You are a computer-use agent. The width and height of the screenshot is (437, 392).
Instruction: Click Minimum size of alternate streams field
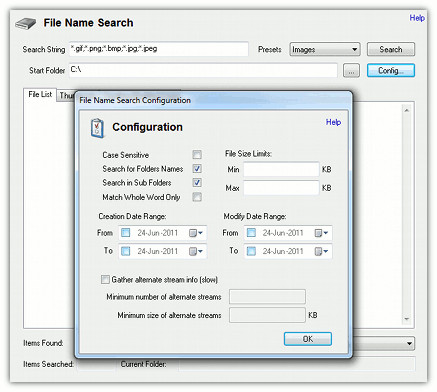(x=267, y=315)
